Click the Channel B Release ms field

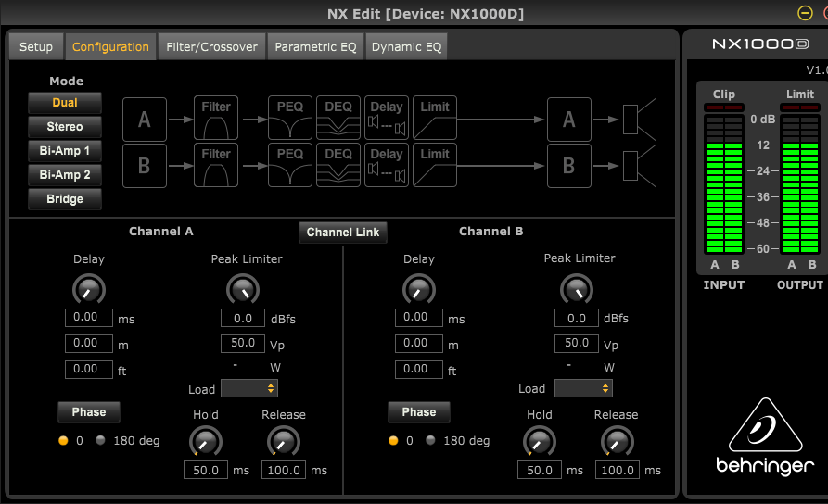click(618, 470)
